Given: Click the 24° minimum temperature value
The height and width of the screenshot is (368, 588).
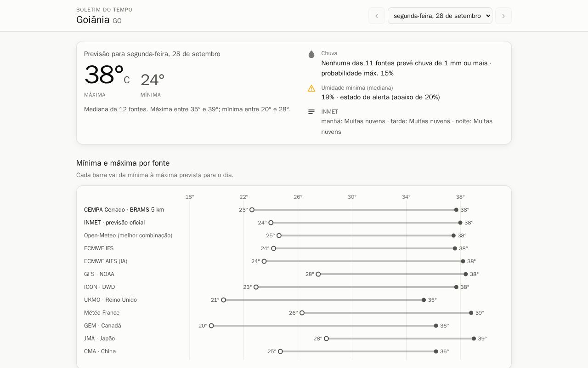Looking at the screenshot, I should 153,80.
